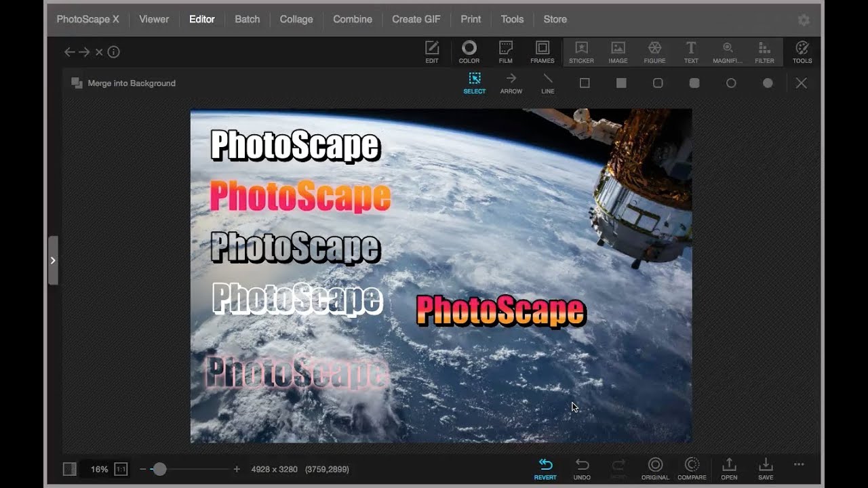868x488 pixels.
Task: Open the more options ellipsis menu
Action: 799,464
